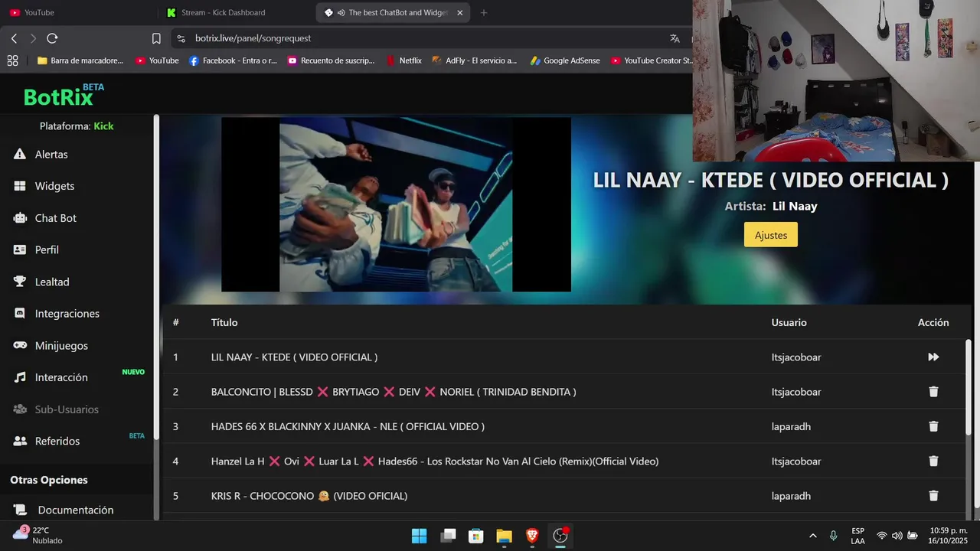This screenshot has width=980, height=551.
Task: Click the Lealtad trophy icon
Action: click(x=20, y=282)
